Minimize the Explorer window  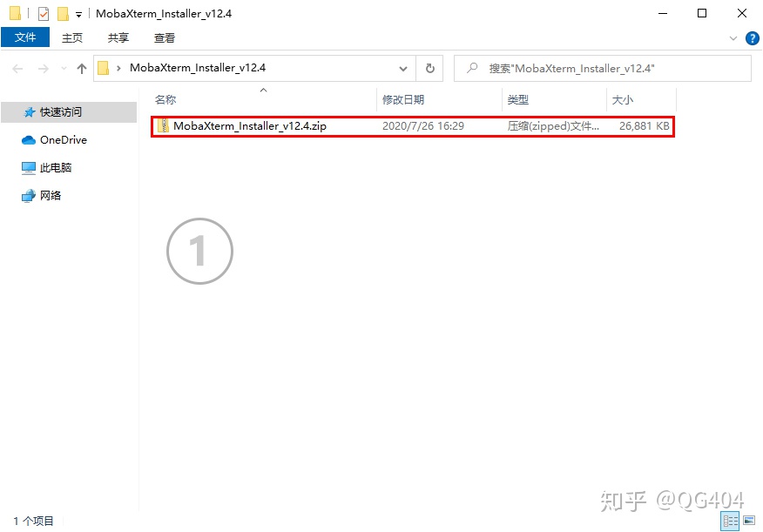[662, 13]
